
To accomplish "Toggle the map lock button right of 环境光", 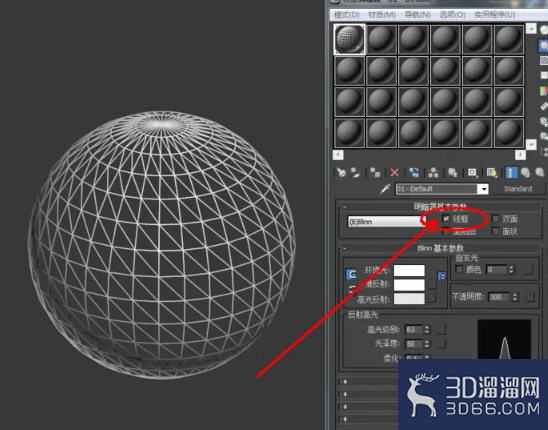I will (442, 277).
